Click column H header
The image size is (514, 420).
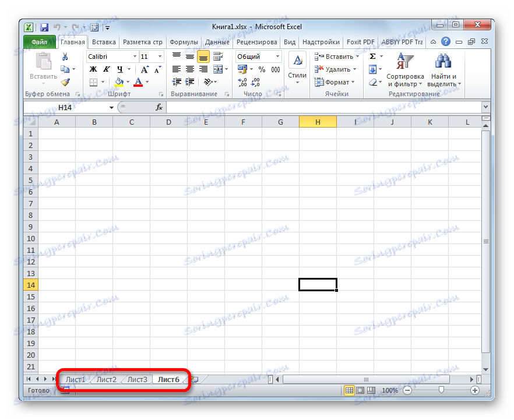[x=318, y=122]
